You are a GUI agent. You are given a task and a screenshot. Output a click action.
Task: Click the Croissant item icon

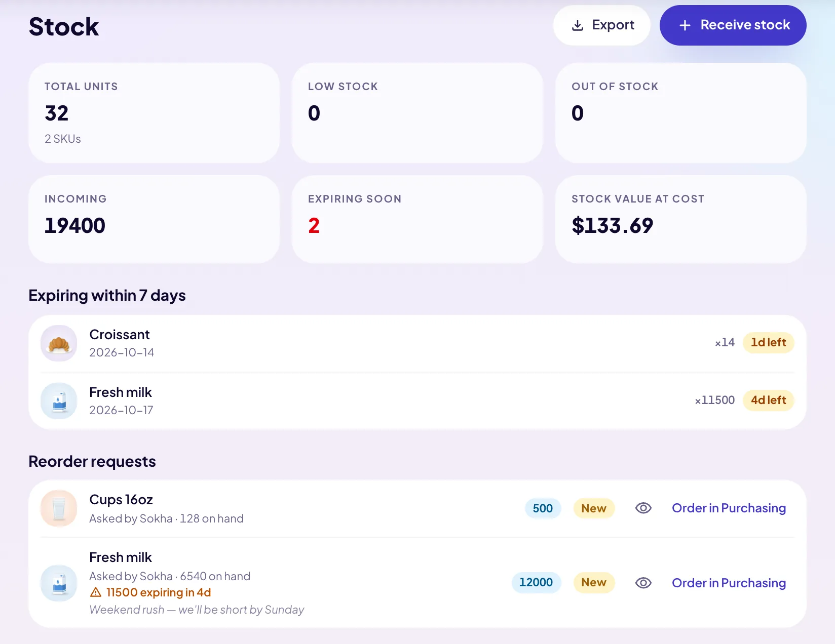point(59,343)
